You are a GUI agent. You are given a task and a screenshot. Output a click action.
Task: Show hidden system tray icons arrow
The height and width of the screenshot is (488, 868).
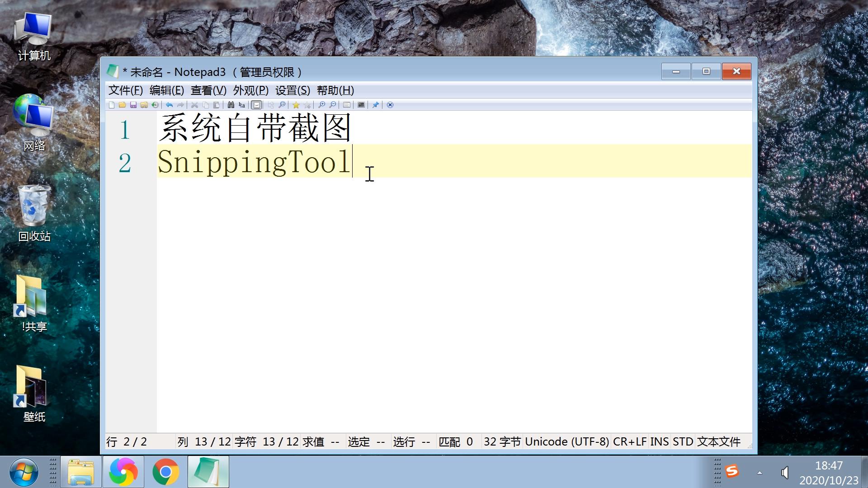(759, 473)
